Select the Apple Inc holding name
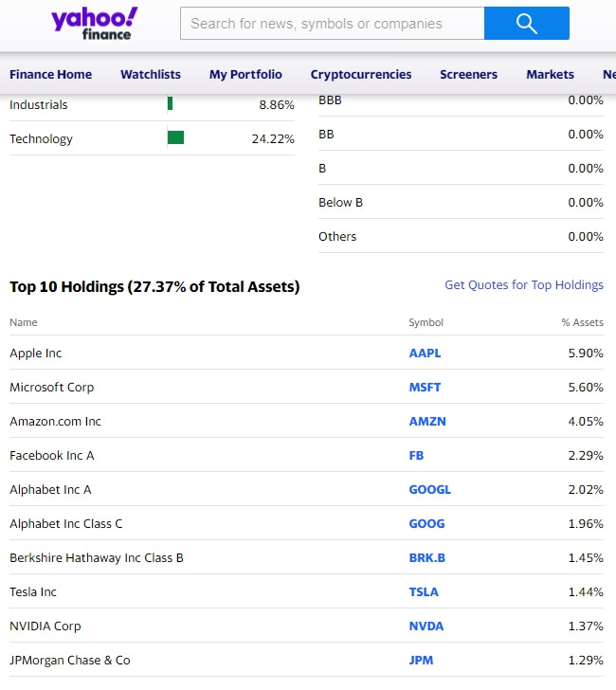Image resolution: width=616 pixels, height=690 pixels. point(36,354)
